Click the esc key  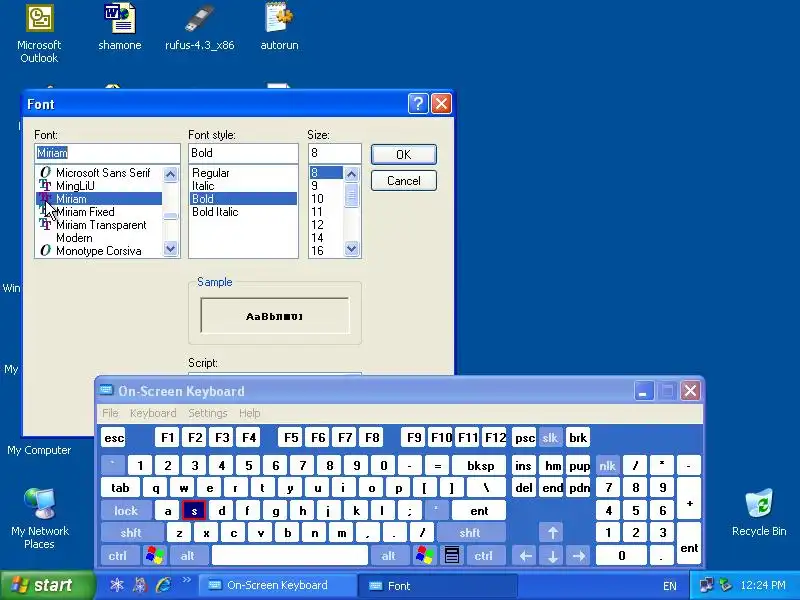(x=114, y=437)
